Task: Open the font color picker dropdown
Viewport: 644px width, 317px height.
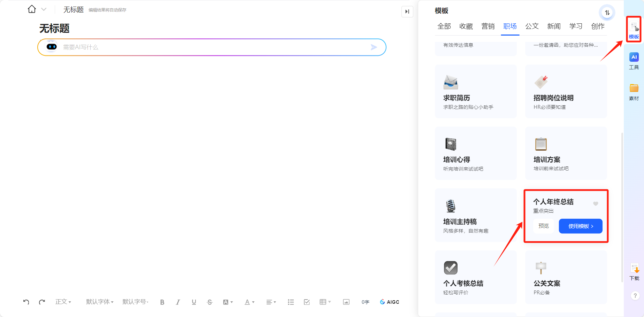Action: point(250,302)
